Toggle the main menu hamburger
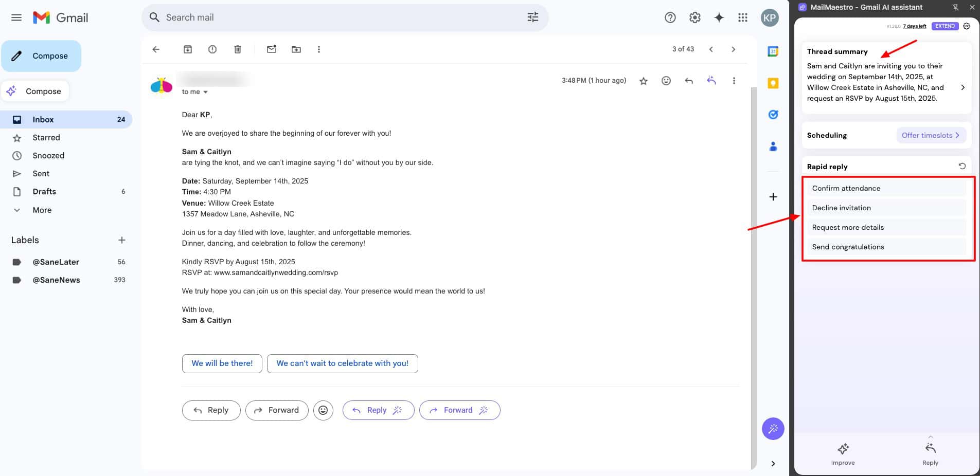Screen dimensions: 980x476 16,17
